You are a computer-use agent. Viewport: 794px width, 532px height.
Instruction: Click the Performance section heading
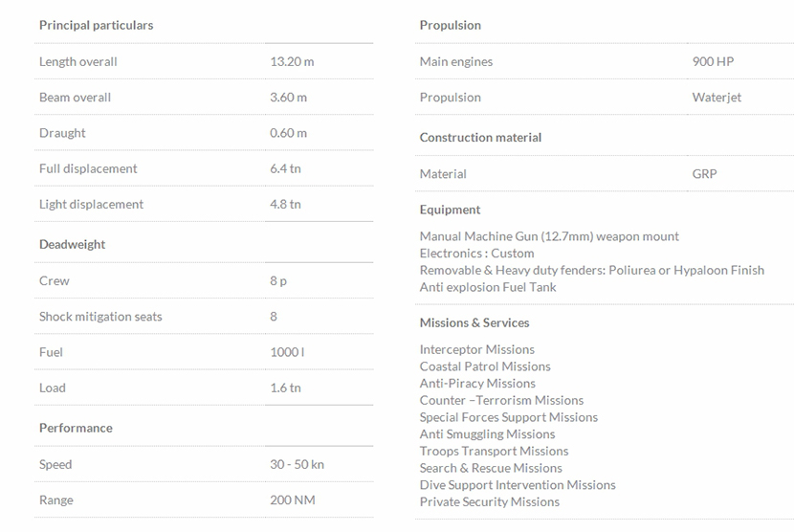pos(76,428)
